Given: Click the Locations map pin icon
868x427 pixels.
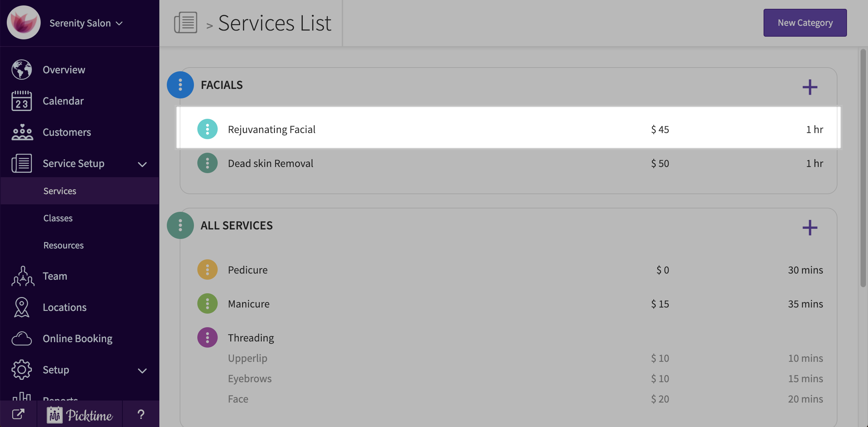Looking at the screenshot, I should [x=22, y=307].
